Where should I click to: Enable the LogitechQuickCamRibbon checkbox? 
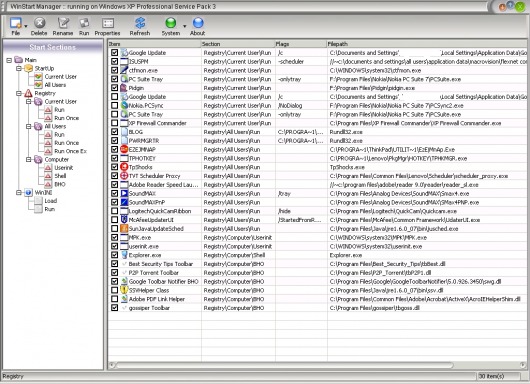click(115, 211)
